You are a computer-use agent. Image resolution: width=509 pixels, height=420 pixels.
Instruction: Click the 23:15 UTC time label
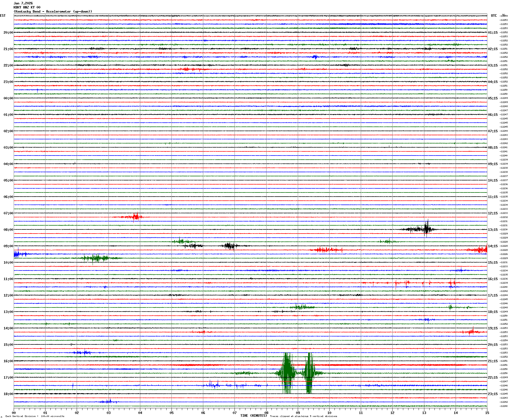point(493,394)
